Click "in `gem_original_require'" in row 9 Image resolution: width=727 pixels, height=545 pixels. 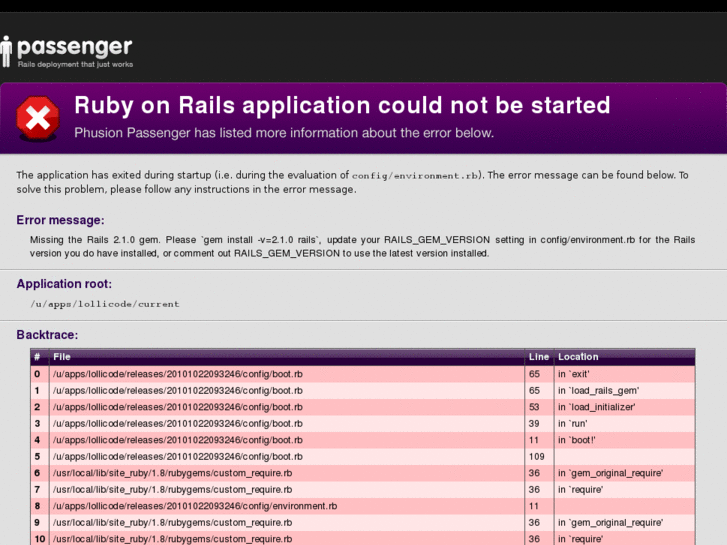coord(611,522)
